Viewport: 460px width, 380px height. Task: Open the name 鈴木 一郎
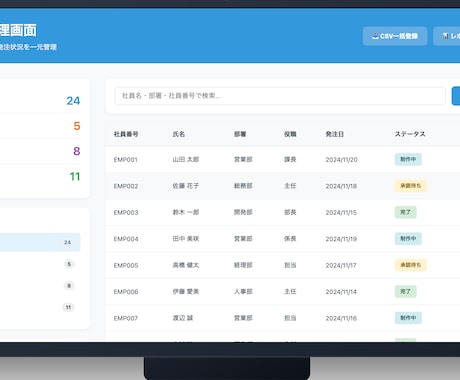pos(186,212)
